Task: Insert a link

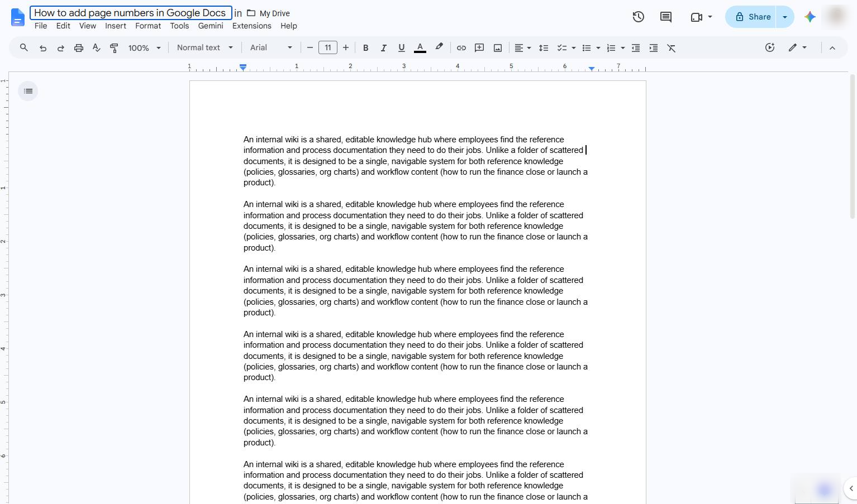Action: coord(461,48)
